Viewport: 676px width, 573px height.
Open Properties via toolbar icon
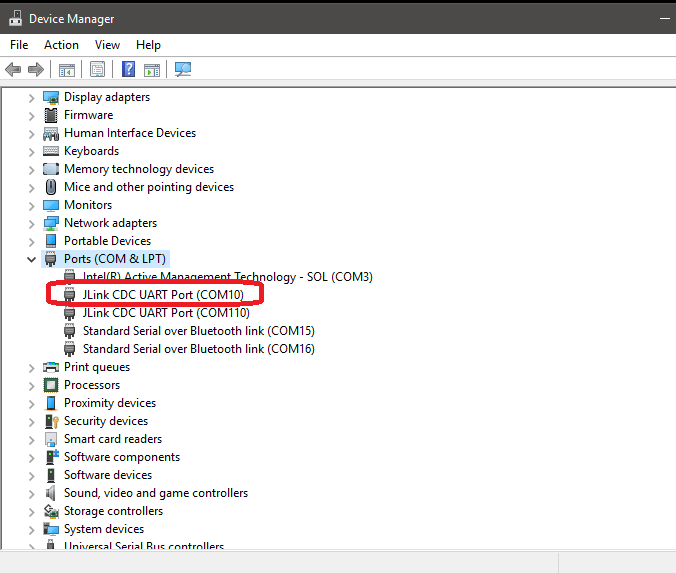point(97,69)
